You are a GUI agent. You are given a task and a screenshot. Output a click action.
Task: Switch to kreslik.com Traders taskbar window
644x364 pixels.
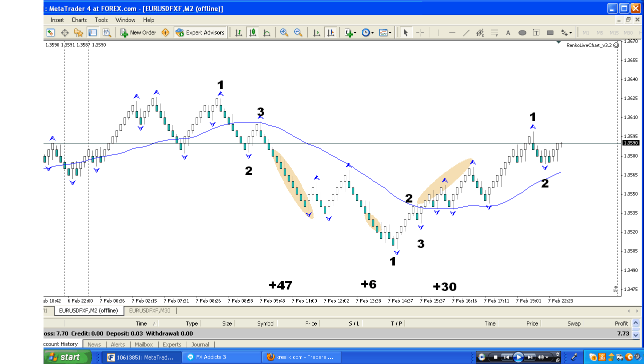click(x=302, y=357)
